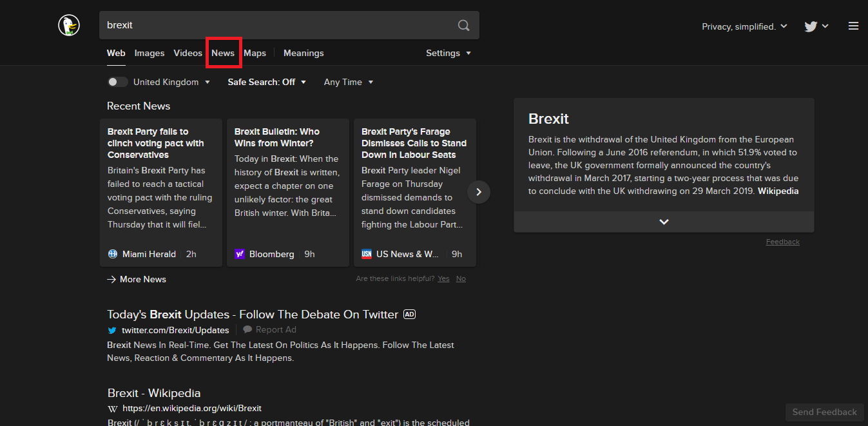Click the Recent News heading

pyautogui.click(x=139, y=106)
